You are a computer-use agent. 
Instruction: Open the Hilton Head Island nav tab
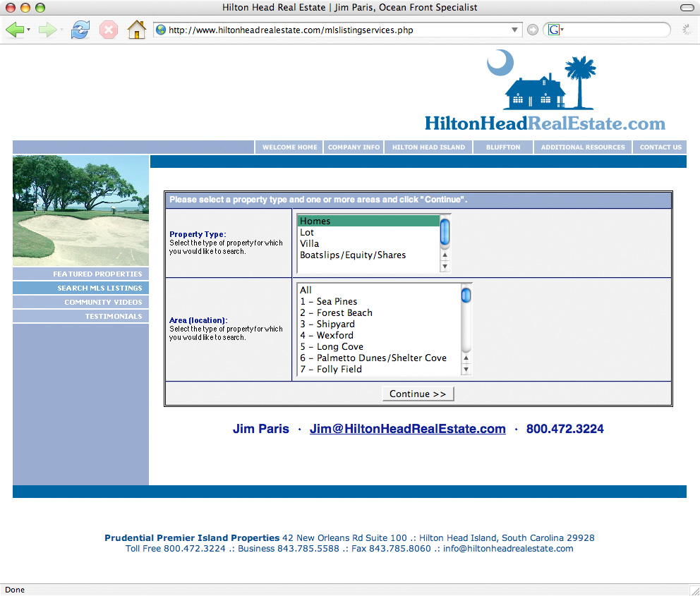tap(428, 147)
